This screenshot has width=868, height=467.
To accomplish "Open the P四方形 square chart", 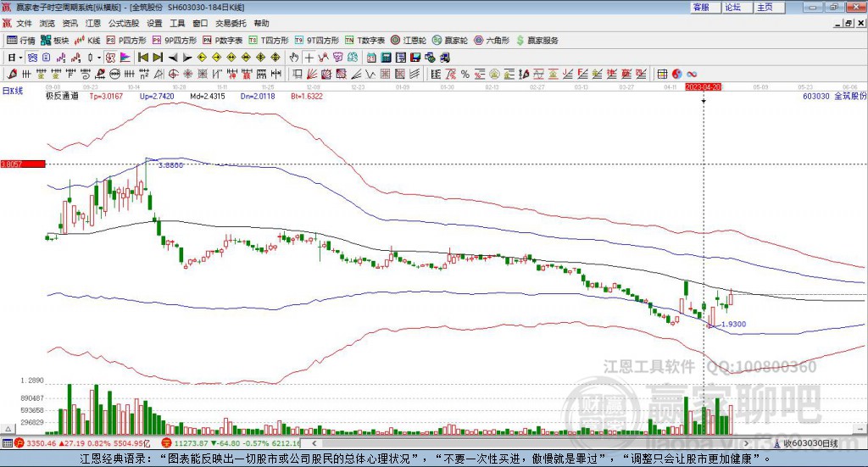I will [126, 41].
